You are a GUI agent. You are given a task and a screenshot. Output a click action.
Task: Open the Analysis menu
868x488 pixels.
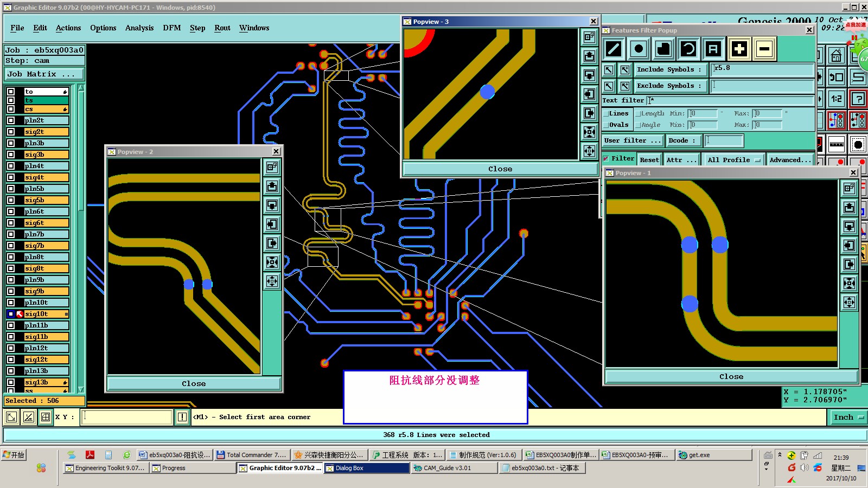tap(139, 28)
